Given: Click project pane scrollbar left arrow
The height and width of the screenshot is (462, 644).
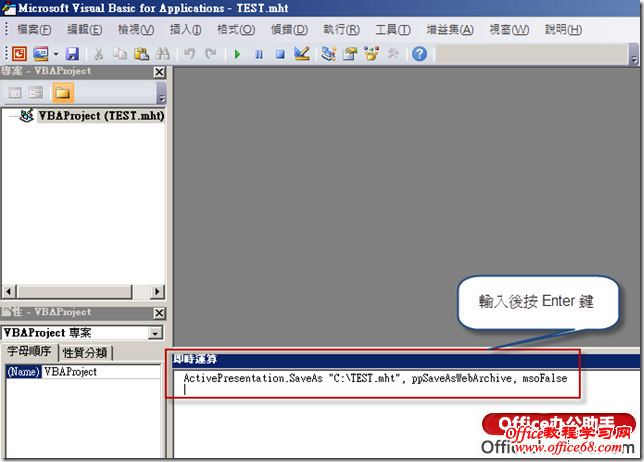Looking at the screenshot, I should (x=9, y=292).
